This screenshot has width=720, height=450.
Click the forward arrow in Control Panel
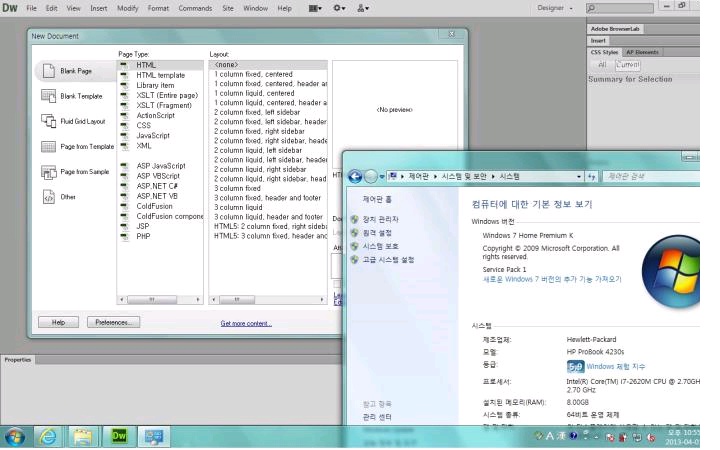pyautogui.click(x=371, y=176)
